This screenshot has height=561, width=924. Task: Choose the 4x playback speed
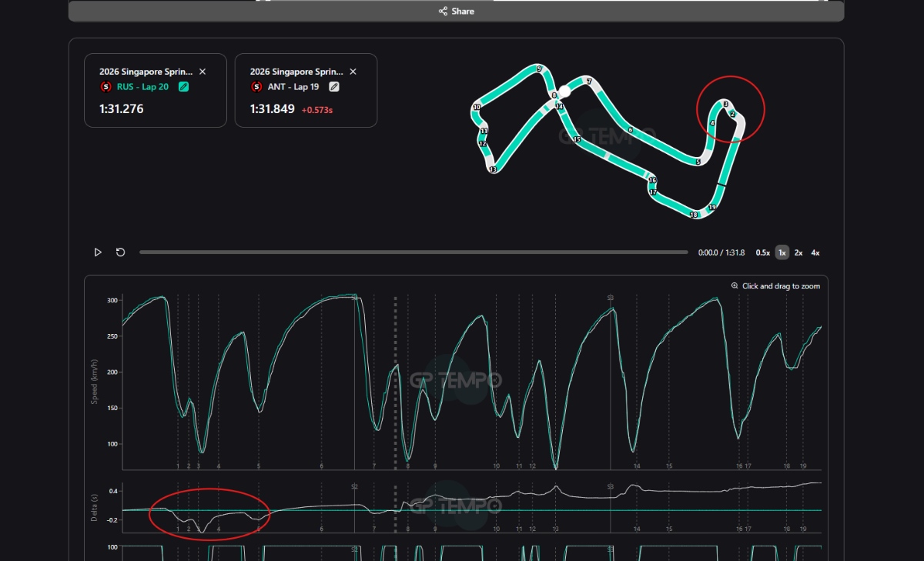pos(815,252)
